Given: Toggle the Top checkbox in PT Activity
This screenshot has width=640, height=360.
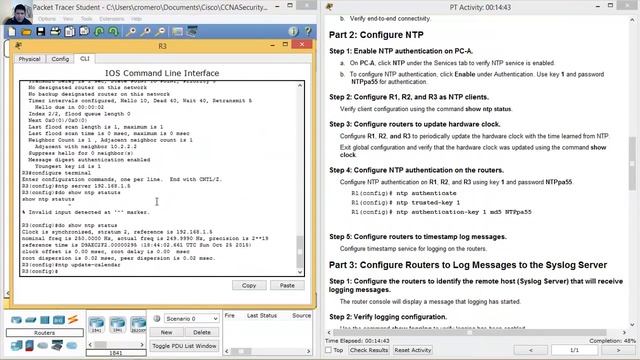Looking at the screenshot, I should click(328, 350).
